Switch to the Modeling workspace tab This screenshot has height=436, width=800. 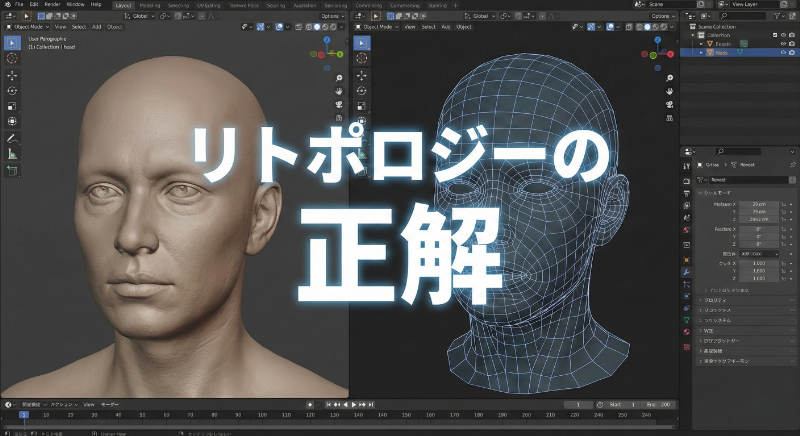[152, 5]
